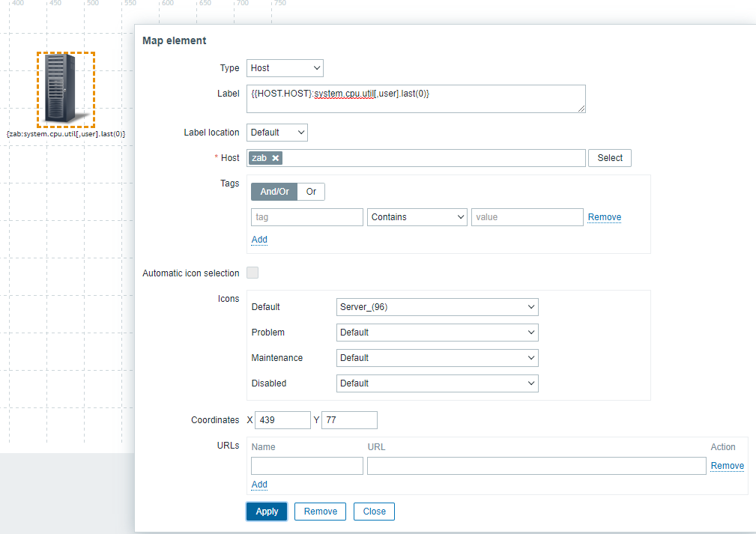Screen dimensions: 756x534
Task: Click the Close button
Action: pyautogui.click(x=374, y=512)
